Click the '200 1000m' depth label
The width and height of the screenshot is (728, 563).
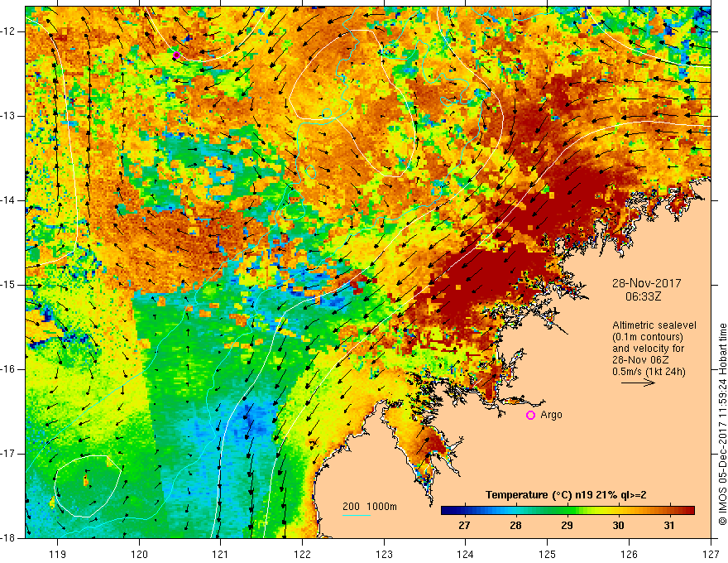pyautogui.click(x=370, y=507)
